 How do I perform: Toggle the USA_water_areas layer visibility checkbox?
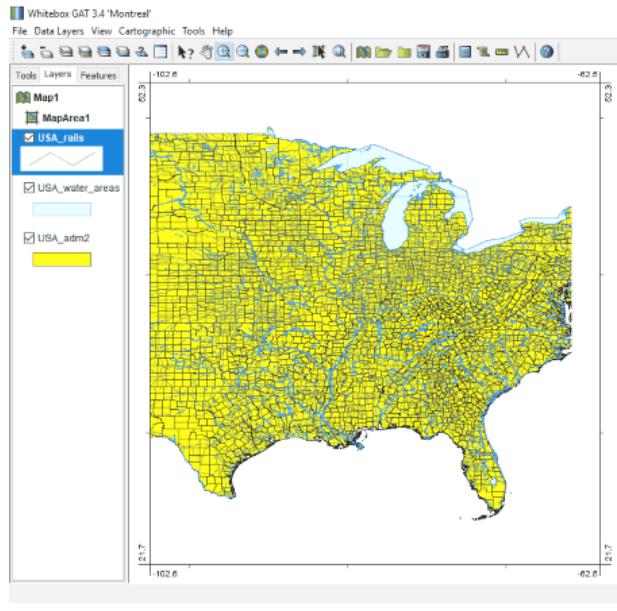coord(28,188)
